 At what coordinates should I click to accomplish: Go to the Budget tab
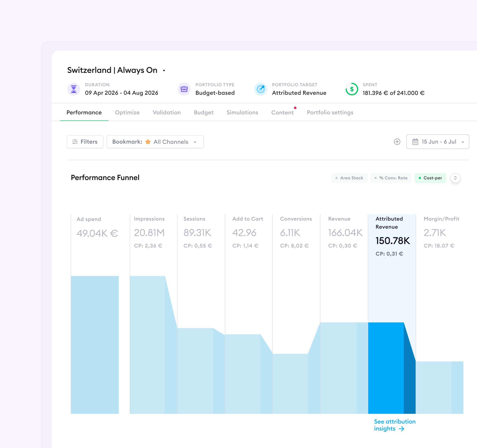coord(204,112)
